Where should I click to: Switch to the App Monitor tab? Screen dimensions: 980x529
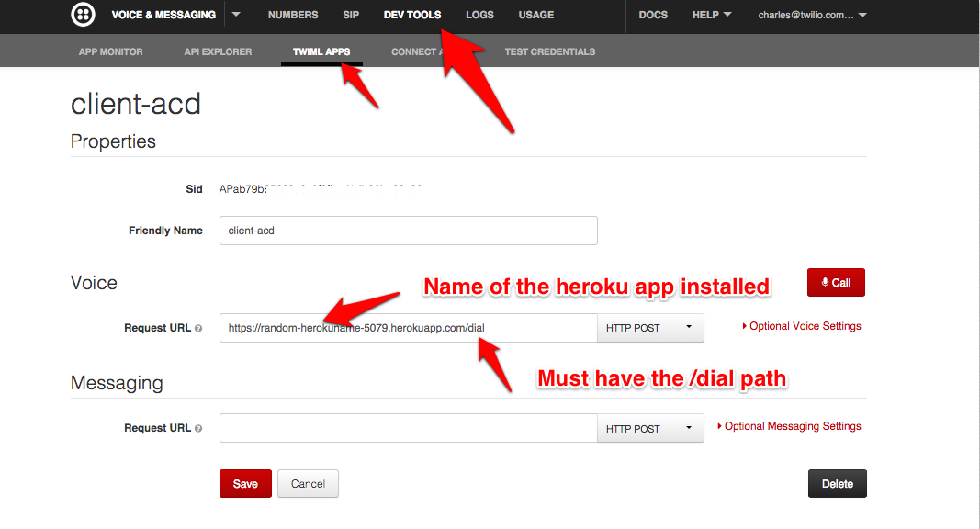(x=110, y=51)
